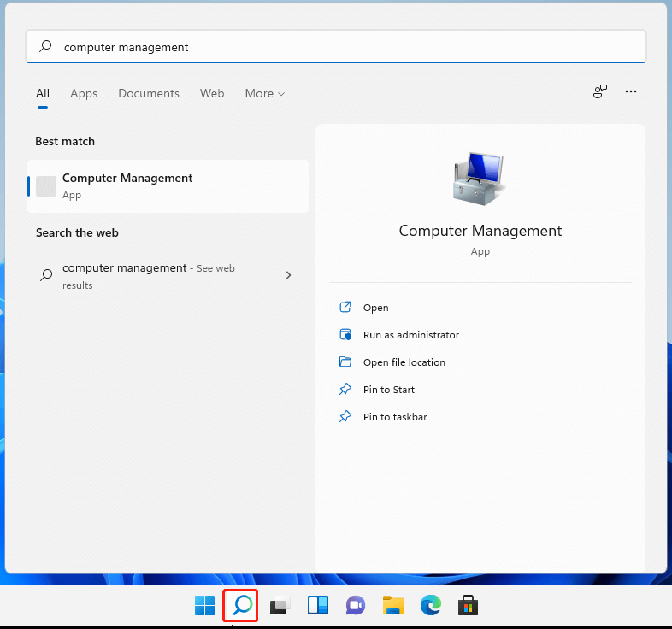Open File Explorer from the taskbar

393,605
